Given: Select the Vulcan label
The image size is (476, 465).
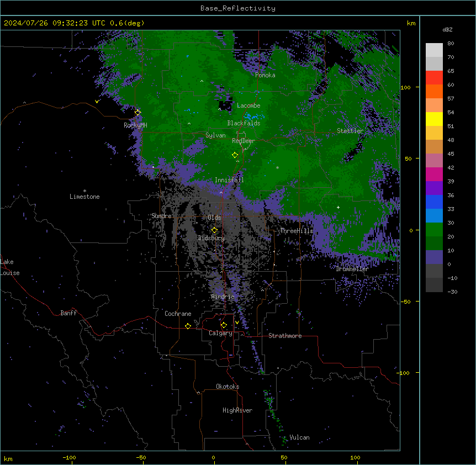Looking at the screenshot, I should click(x=299, y=437).
